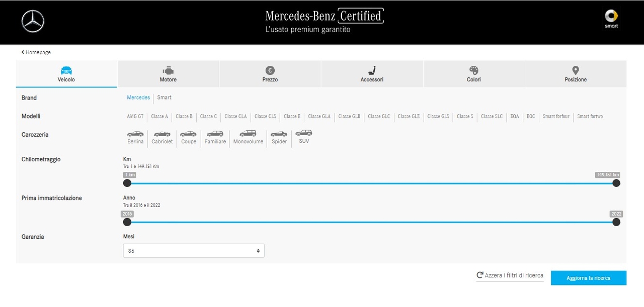Toggle the Classe CLA model filter
Viewport: 644px width, 307px height.
coord(235,117)
